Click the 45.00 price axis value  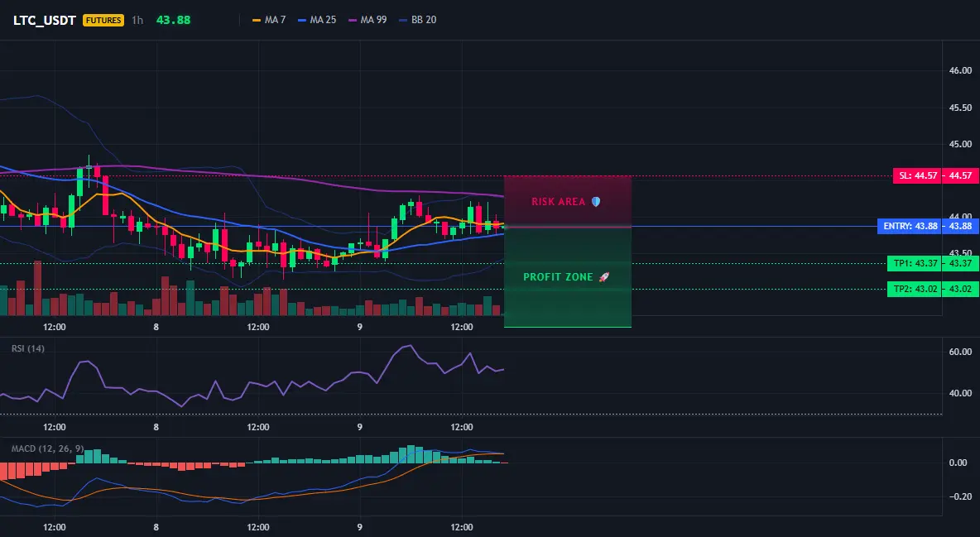tap(961, 144)
